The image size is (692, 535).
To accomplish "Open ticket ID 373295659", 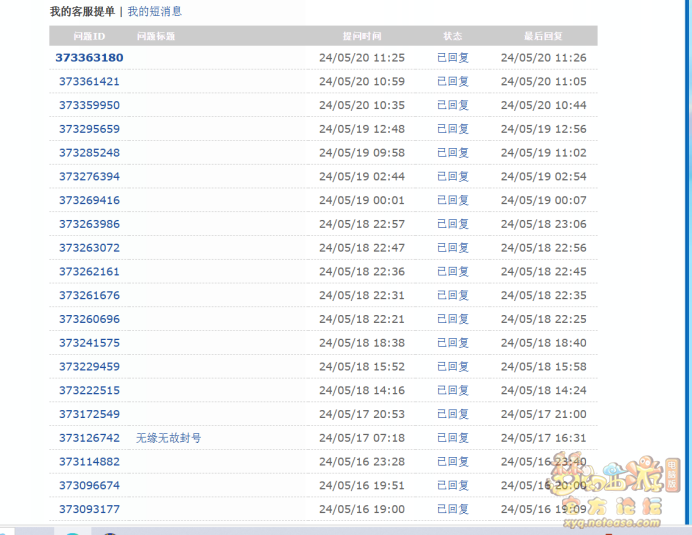I will click(x=89, y=129).
